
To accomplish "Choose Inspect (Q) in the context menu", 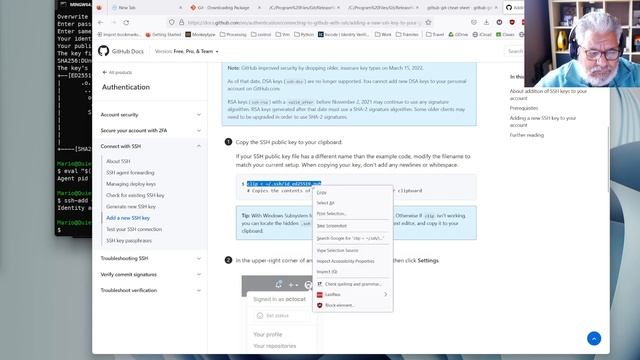I will pyautogui.click(x=353, y=271).
